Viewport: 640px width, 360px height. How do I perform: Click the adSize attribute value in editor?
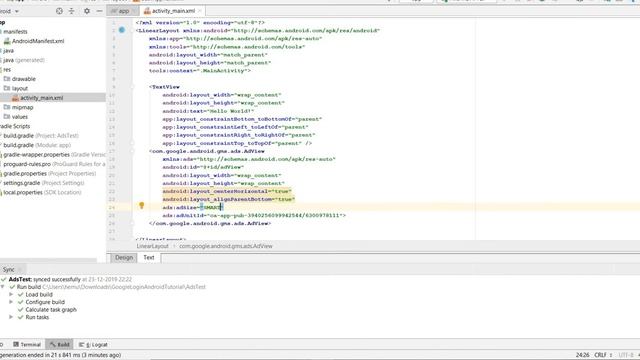click(x=211, y=207)
